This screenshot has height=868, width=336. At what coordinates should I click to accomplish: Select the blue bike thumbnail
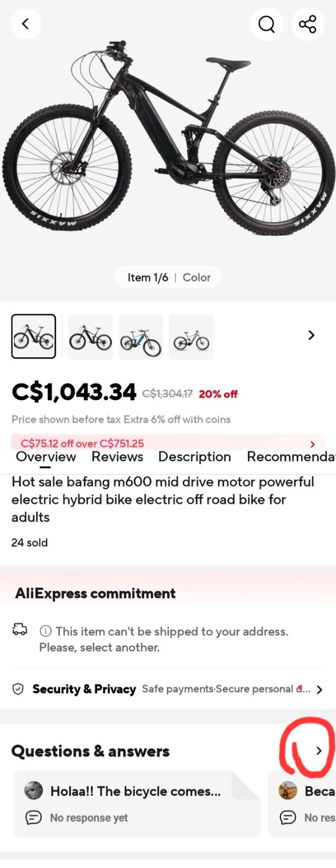click(x=141, y=336)
